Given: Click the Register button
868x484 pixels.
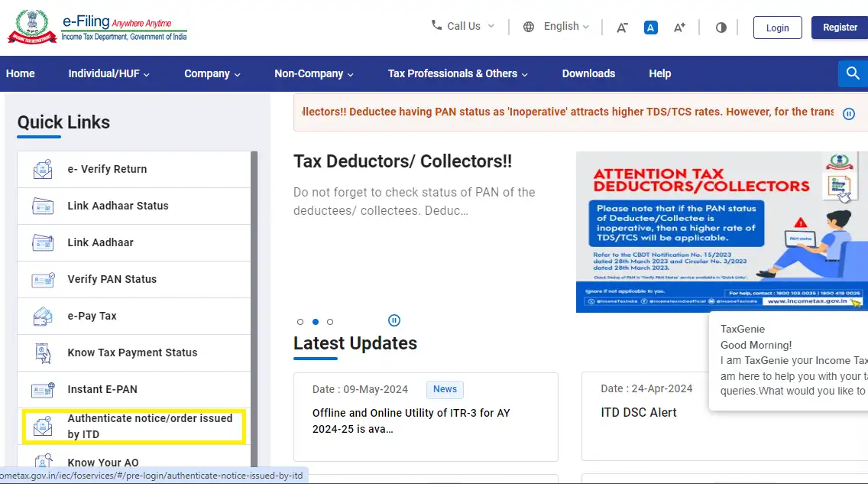Looking at the screenshot, I should [x=839, y=27].
